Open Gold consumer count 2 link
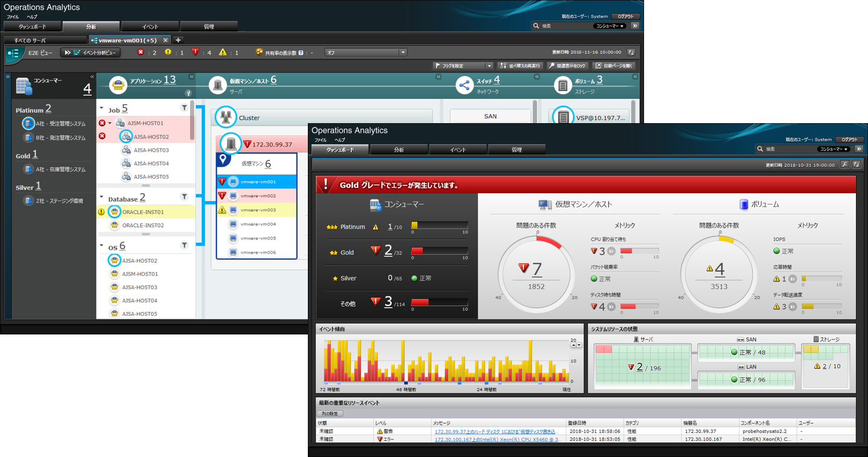The image size is (868, 457). click(389, 251)
